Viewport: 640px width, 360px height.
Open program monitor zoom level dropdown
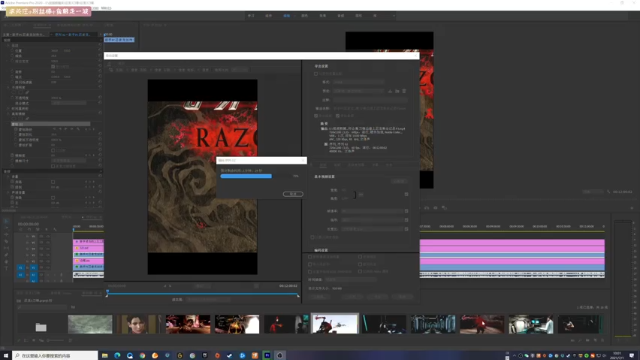tap(593, 191)
